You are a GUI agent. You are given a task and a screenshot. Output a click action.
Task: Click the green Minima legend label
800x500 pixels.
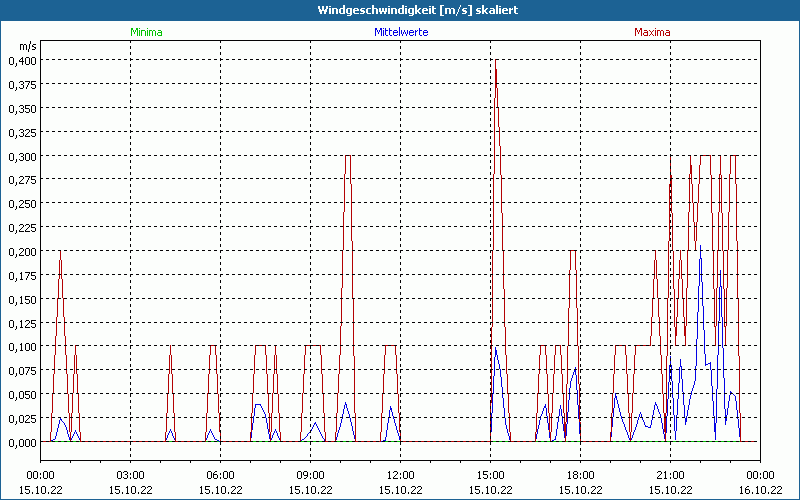coord(146,32)
